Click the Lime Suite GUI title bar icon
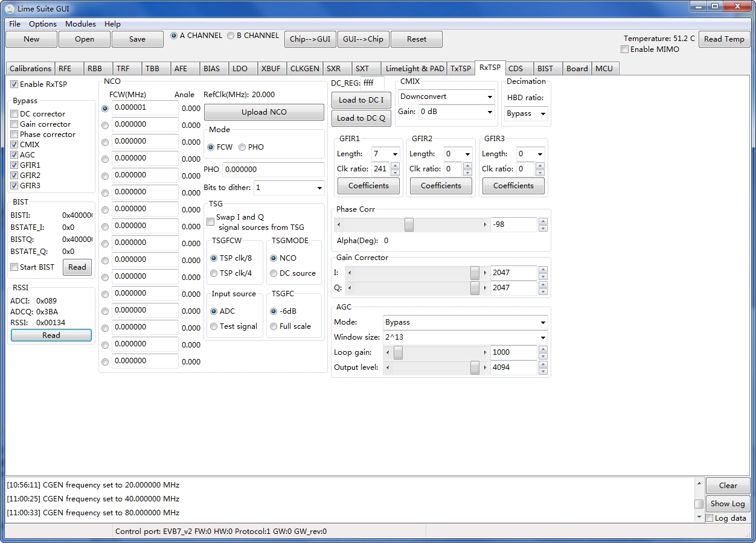This screenshot has width=756, height=543. coord(10,8)
